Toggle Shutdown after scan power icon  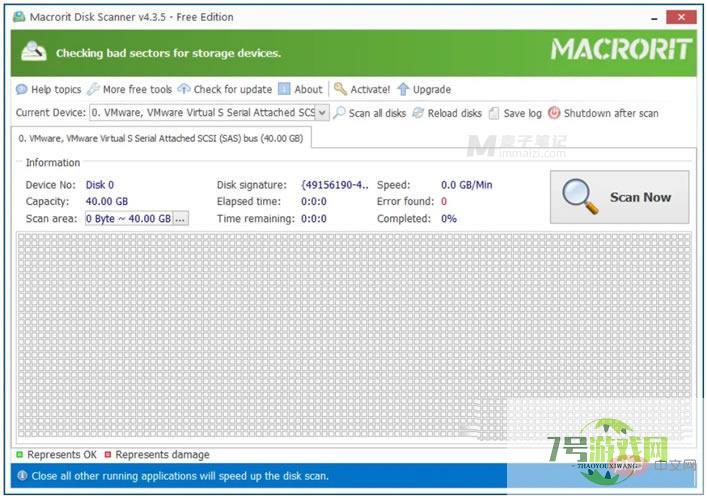pyautogui.click(x=554, y=113)
